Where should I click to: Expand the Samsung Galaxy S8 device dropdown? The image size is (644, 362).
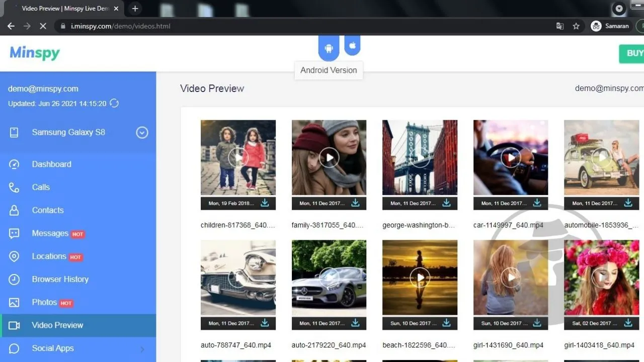click(x=142, y=133)
